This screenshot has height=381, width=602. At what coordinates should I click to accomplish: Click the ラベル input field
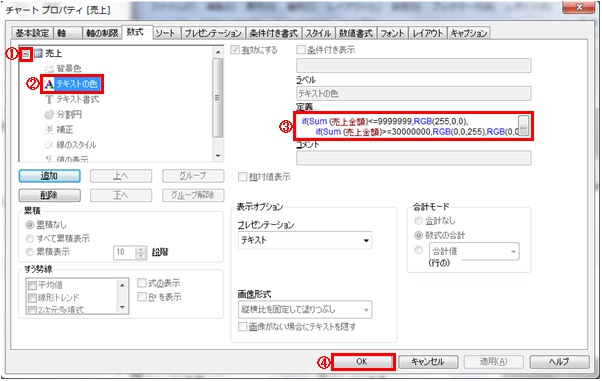[413, 93]
